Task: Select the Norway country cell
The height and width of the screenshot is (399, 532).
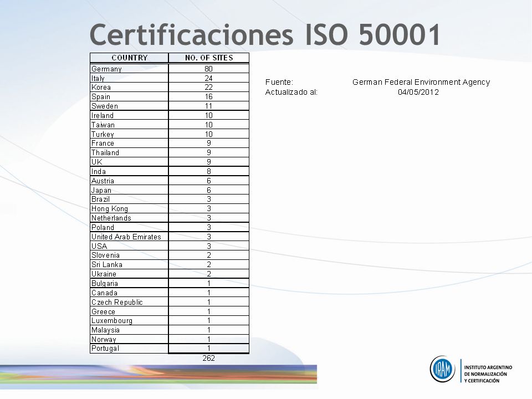Action: pyautogui.click(x=129, y=339)
